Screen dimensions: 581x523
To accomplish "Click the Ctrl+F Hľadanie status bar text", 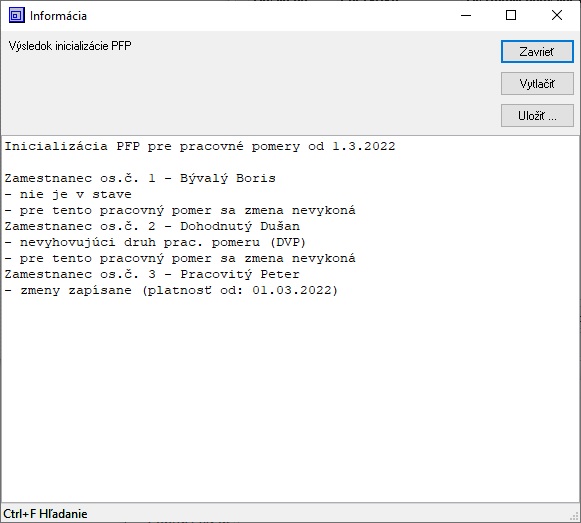I will point(45,514).
